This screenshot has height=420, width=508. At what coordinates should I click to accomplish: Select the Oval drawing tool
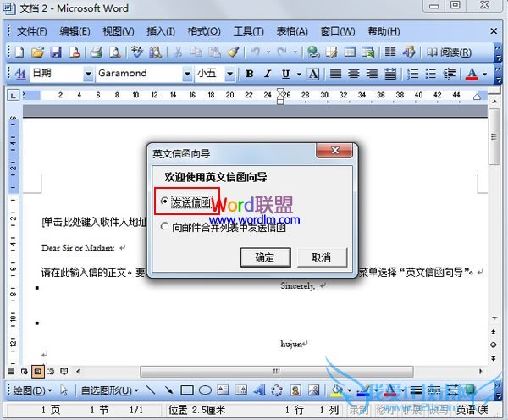pyautogui.click(x=205, y=390)
